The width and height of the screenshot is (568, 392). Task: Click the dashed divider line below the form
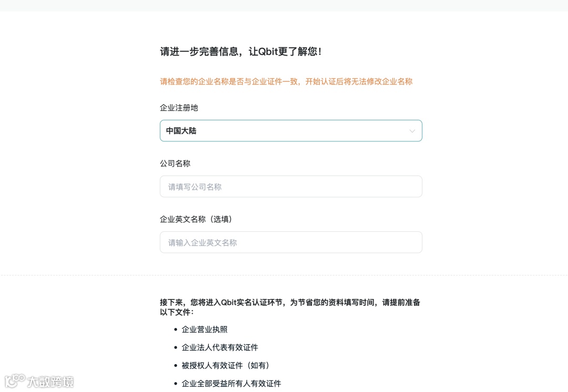(284, 275)
